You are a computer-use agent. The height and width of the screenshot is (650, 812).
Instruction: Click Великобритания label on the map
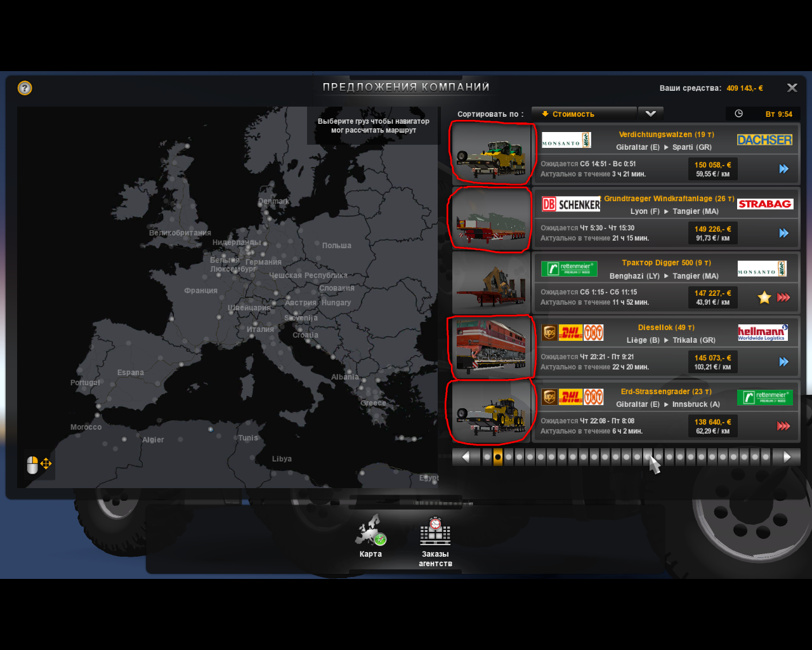[x=180, y=233]
